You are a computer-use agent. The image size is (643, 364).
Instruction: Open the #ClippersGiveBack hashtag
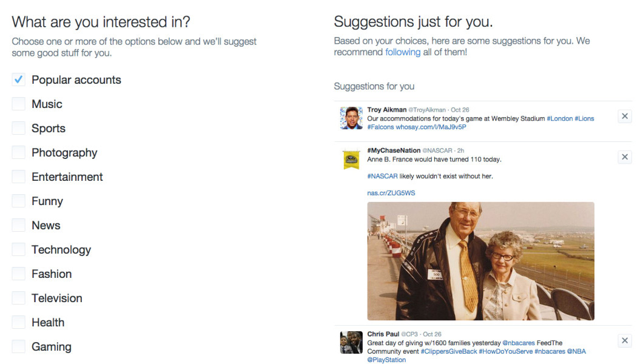pyautogui.click(x=449, y=351)
